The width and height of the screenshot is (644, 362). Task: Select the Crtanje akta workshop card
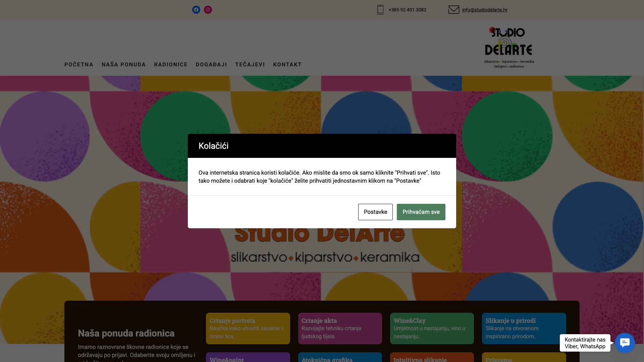pyautogui.click(x=340, y=328)
